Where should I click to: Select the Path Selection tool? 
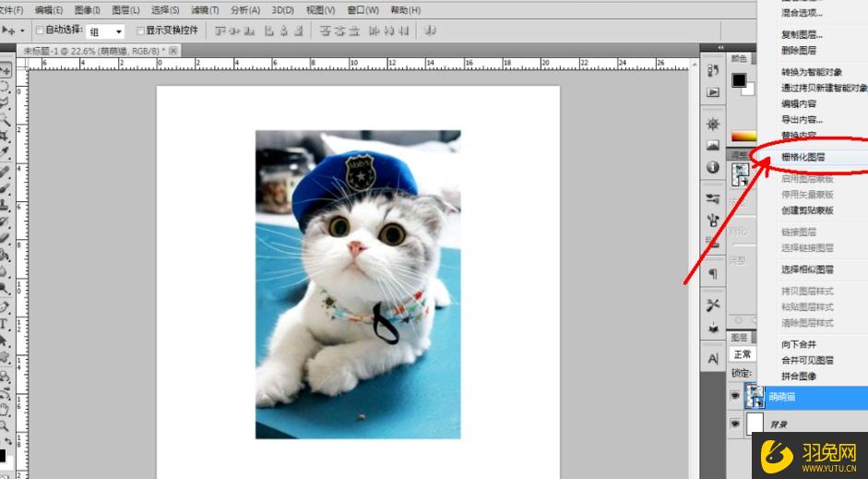[x=5, y=341]
